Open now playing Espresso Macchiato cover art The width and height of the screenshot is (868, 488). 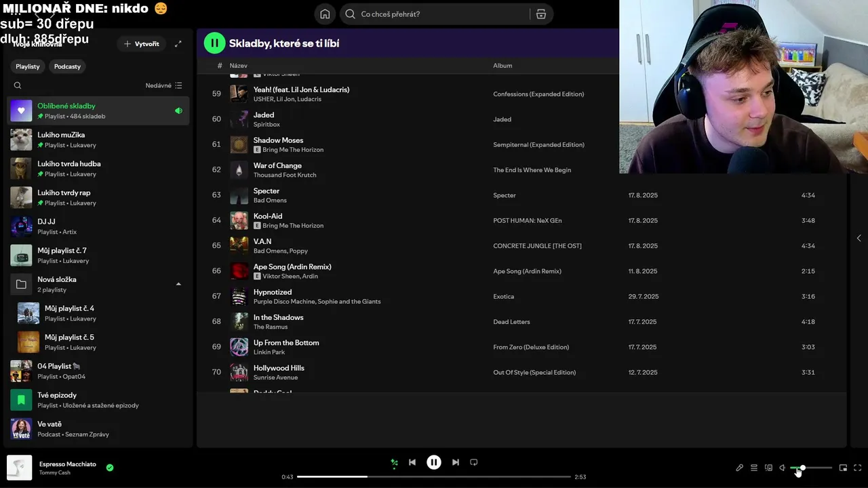point(20,468)
